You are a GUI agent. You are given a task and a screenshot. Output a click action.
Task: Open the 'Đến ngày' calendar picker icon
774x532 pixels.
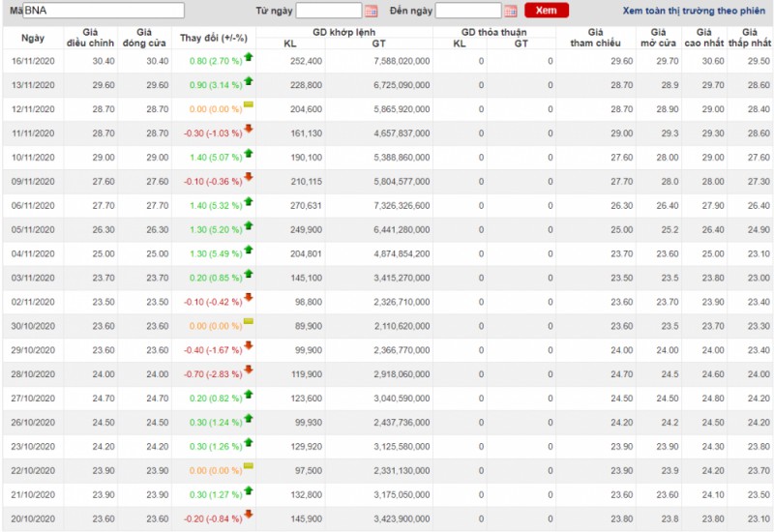(511, 12)
